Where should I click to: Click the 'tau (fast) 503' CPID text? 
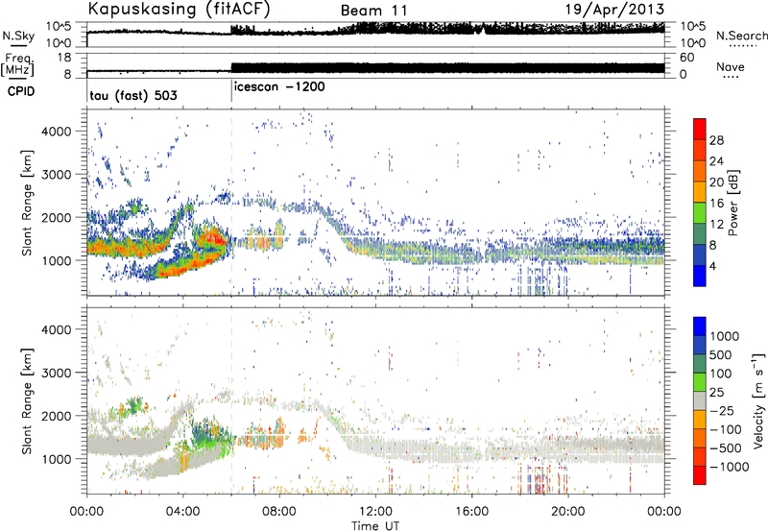tap(133, 95)
